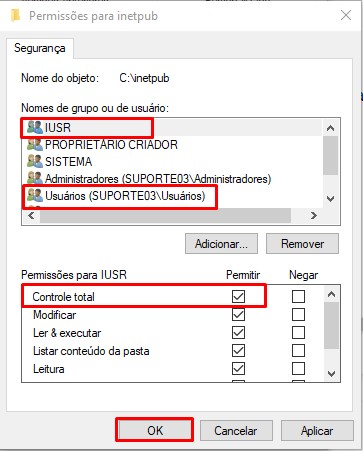Screen dimensions: 363x451
Task: Select the SISTEMA group icon
Action: tap(35, 162)
